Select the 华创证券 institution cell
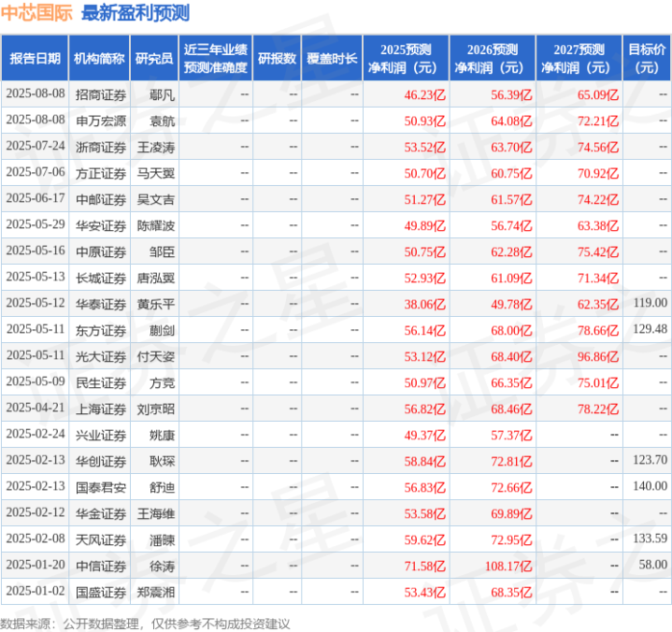Screen dimensions: 672x632 tap(101, 461)
